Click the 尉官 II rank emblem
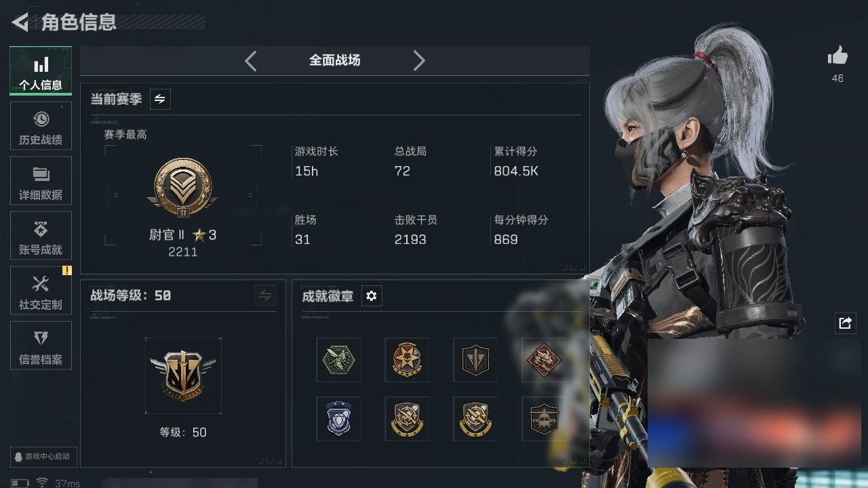The image size is (868, 488). (x=183, y=187)
